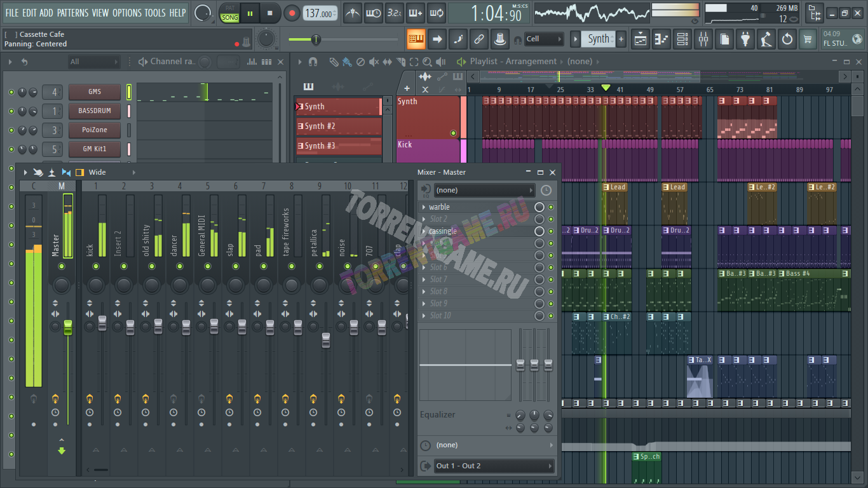Click the typing keyboard to piano icon

tap(416, 39)
